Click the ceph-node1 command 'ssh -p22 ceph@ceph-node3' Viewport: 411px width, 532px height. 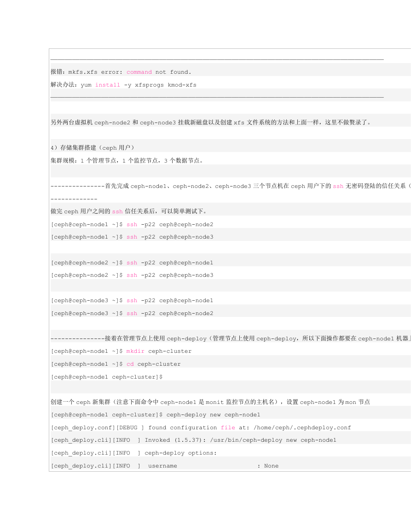[132, 237]
